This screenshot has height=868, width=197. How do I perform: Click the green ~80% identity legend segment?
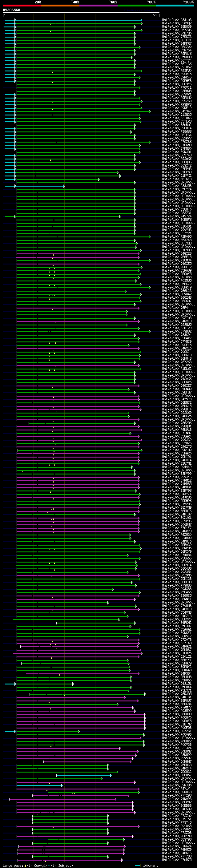(x=137, y=6)
